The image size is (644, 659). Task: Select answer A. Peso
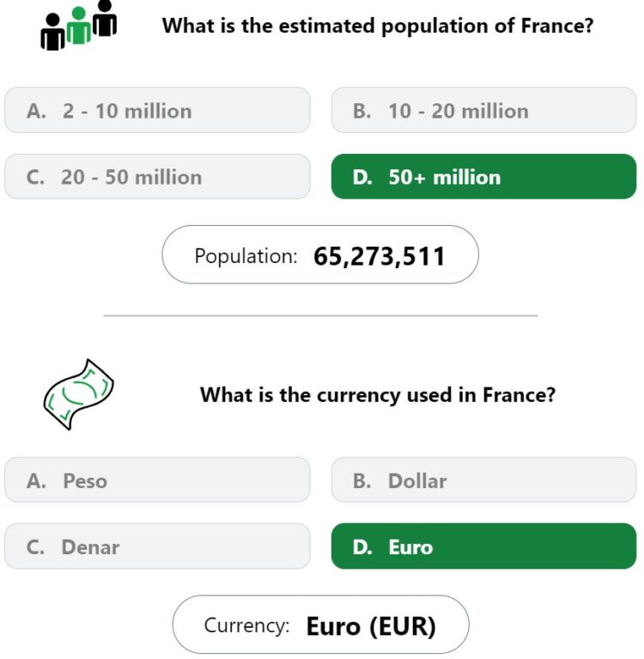[x=157, y=480]
